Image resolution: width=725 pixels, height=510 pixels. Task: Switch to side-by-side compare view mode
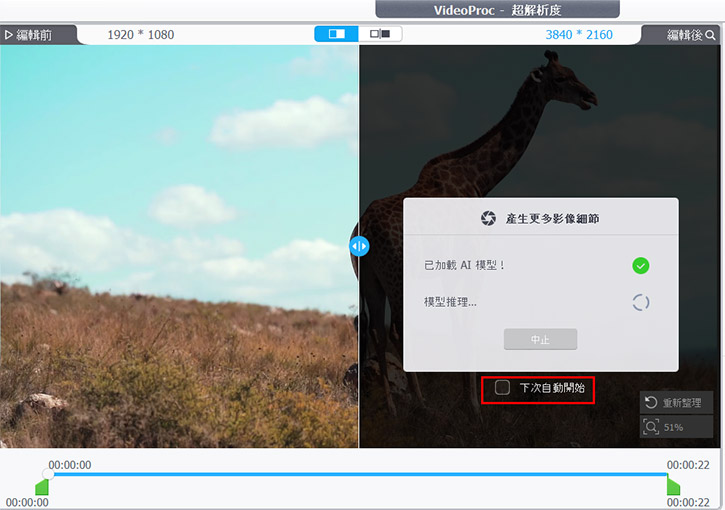380,34
